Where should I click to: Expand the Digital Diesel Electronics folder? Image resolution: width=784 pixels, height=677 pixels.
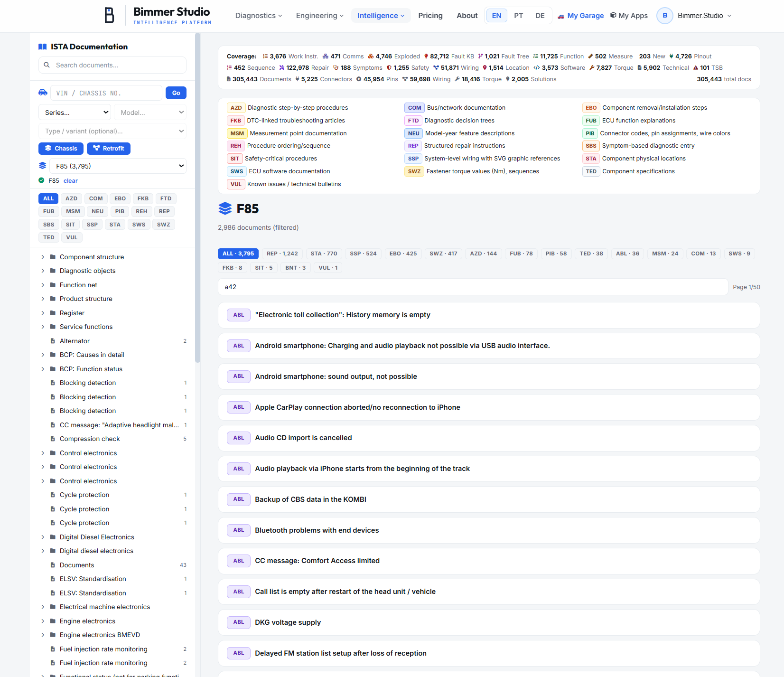pos(43,537)
